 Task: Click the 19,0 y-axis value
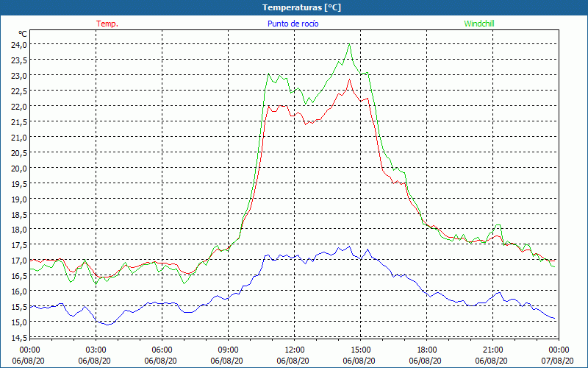coord(19,199)
